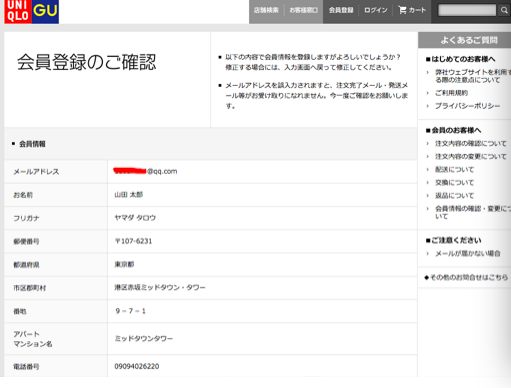The height and width of the screenshot is (388, 511).
Task: Click the arrow beside プライバシーポリシー
Action: (428, 106)
